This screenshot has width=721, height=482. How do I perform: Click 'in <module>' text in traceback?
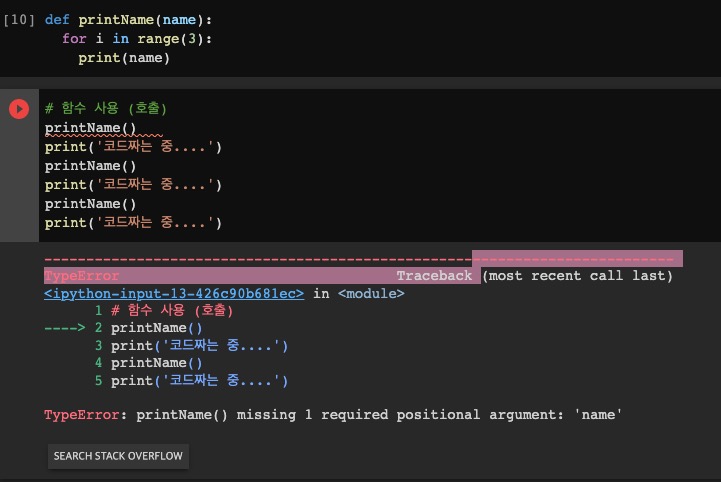coord(359,293)
